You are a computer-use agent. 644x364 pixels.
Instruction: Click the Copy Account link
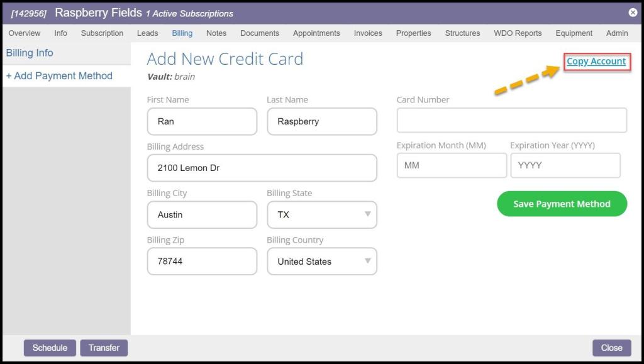point(596,62)
